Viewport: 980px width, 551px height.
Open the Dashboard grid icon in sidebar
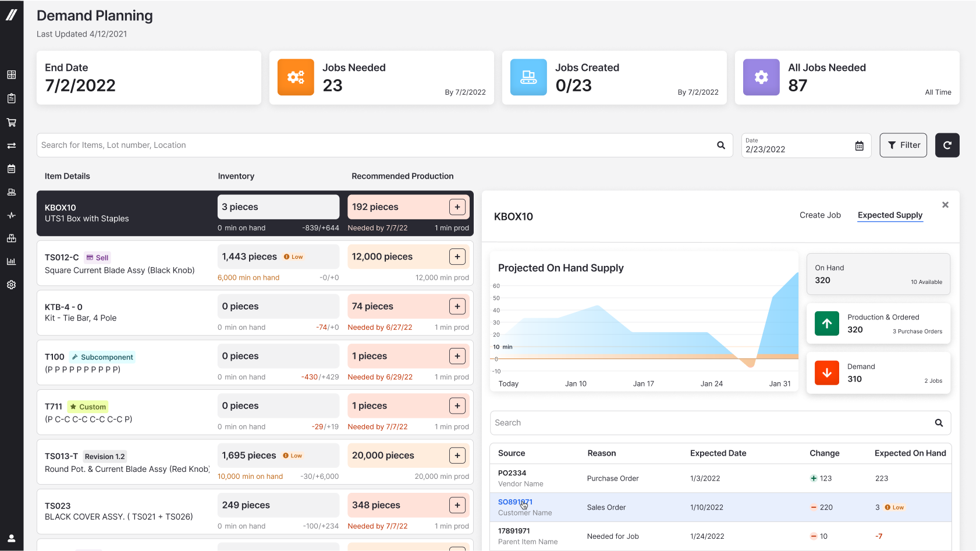pyautogui.click(x=11, y=74)
